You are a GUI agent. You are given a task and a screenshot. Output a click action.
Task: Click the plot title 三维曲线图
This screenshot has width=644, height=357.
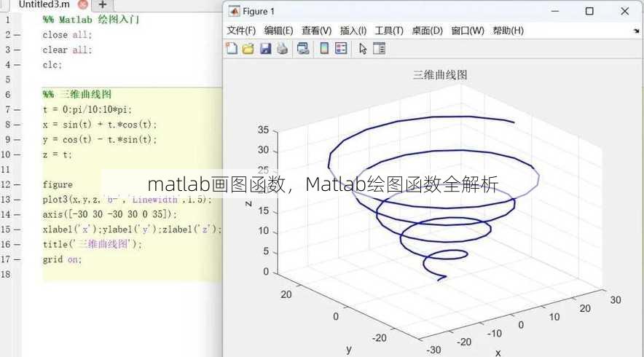[440, 75]
